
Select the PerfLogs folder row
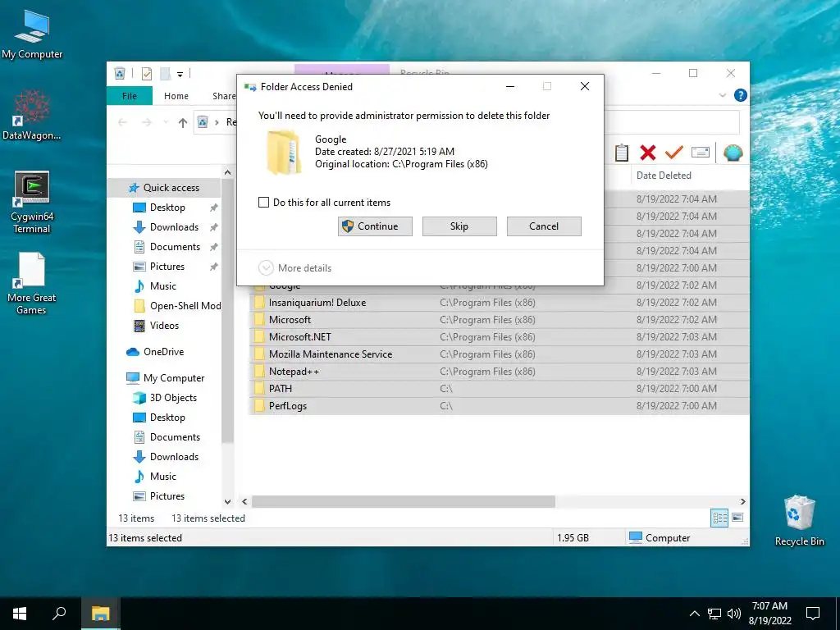click(x=500, y=406)
